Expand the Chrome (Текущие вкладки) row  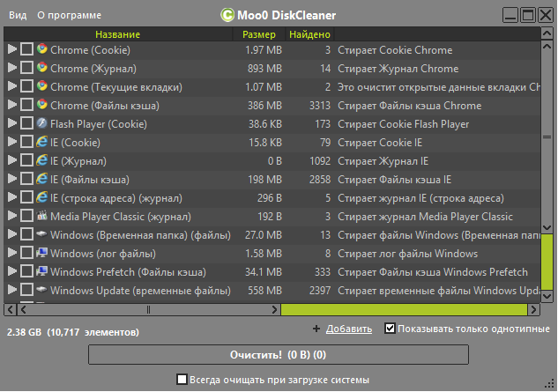12,86
